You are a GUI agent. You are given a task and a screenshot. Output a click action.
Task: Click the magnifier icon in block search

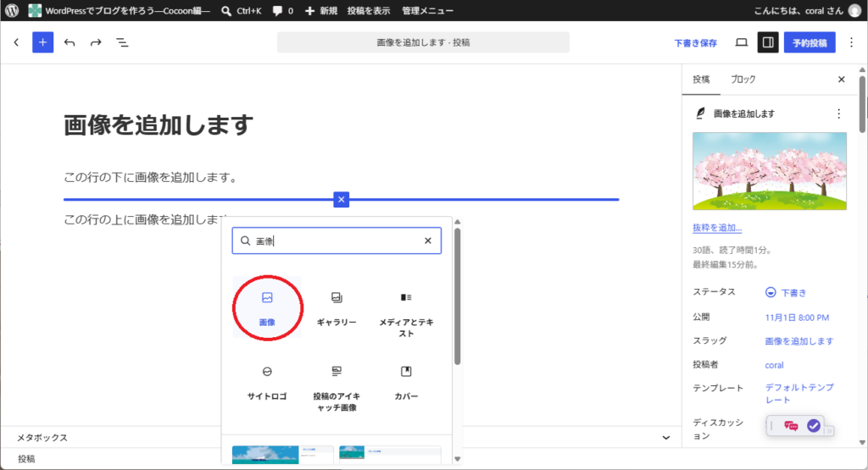click(245, 241)
